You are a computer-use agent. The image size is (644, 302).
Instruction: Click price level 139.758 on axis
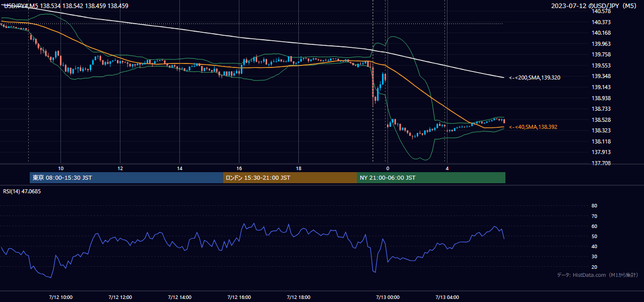coord(602,55)
